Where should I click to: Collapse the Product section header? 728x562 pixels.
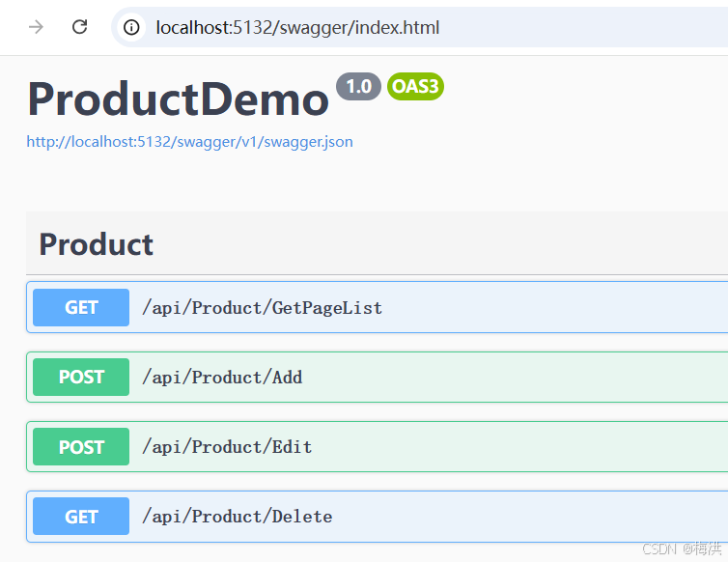(x=377, y=243)
